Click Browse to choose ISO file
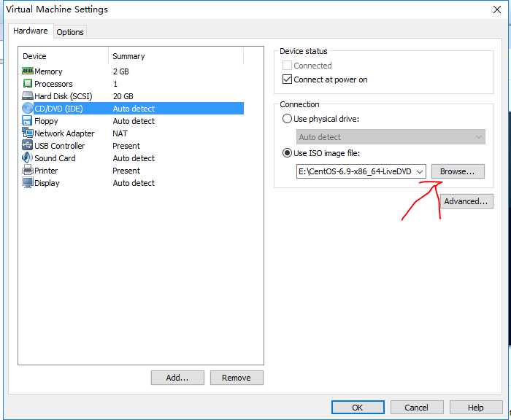 coord(458,171)
